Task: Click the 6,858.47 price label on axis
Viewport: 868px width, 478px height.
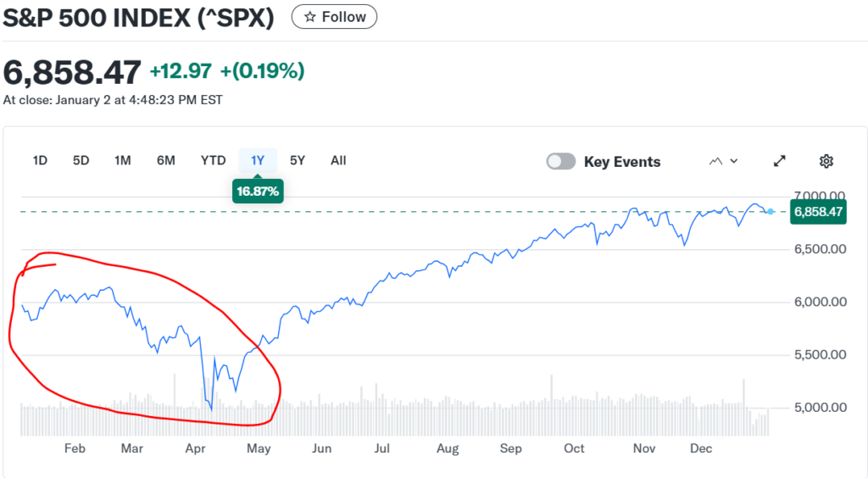Action: pos(817,211)
